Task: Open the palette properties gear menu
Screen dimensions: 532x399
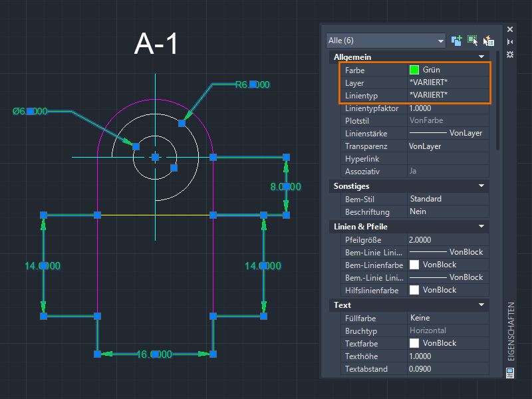Action: (x=510, y=54)
